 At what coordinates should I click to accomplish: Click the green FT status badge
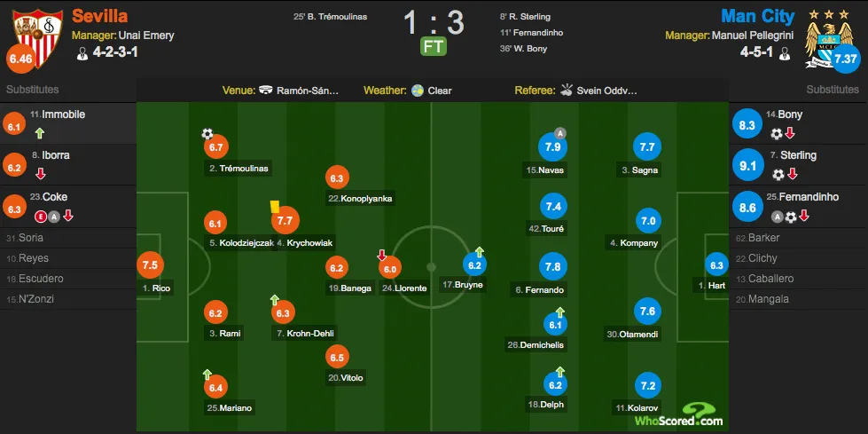pos(433,46)
